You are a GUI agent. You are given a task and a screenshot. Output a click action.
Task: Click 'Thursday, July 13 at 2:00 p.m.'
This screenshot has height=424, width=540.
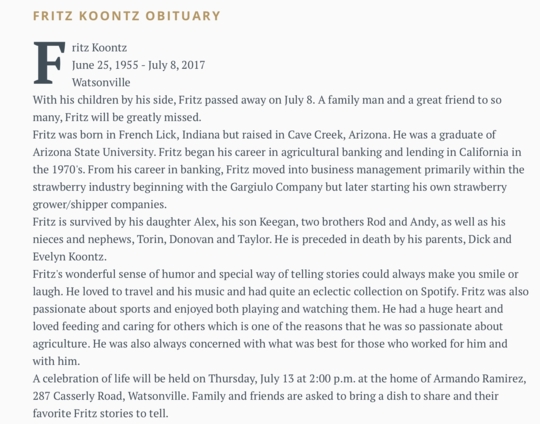(x=282, y=379)
